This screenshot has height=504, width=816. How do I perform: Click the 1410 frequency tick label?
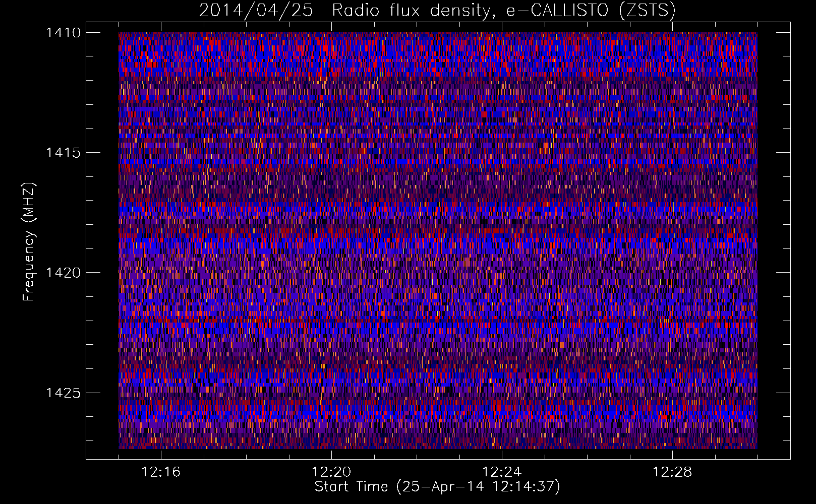63,33
